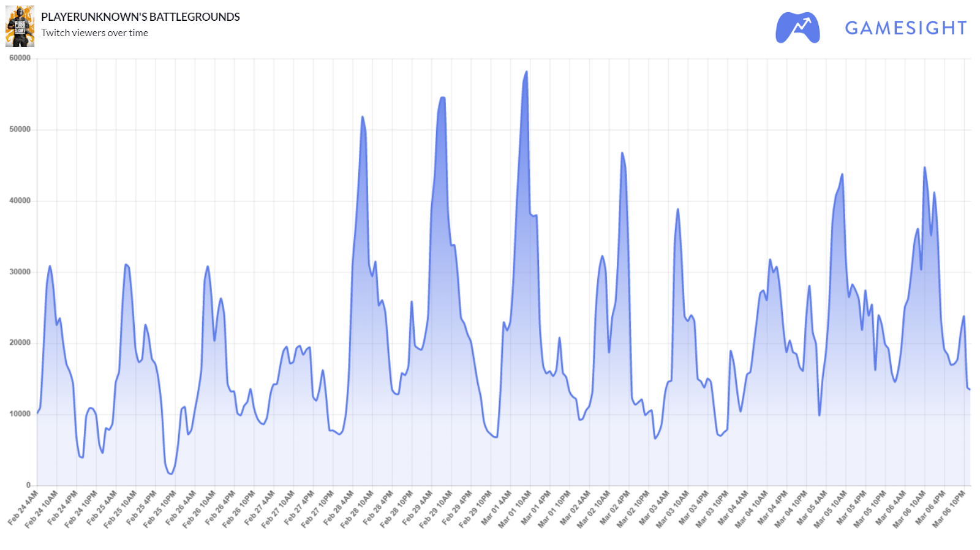Click the 'Feb 26 10PM' axis label
Image resolution: width=980 pixels, height=550 pixels.
pyautogui.click(x=239, y=508)
